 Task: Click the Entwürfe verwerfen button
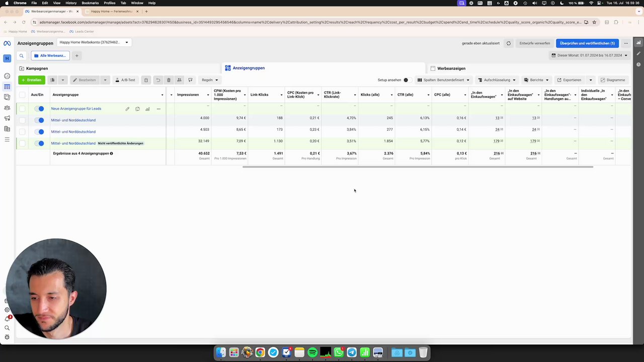pos(535,43)
